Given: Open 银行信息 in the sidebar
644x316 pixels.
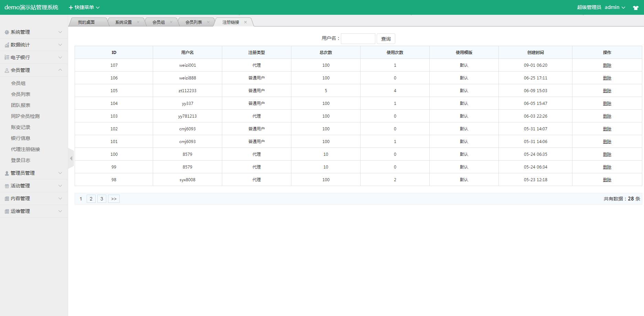Looking at the screenshot, I should pyautogui.click(x=21, y=138).
